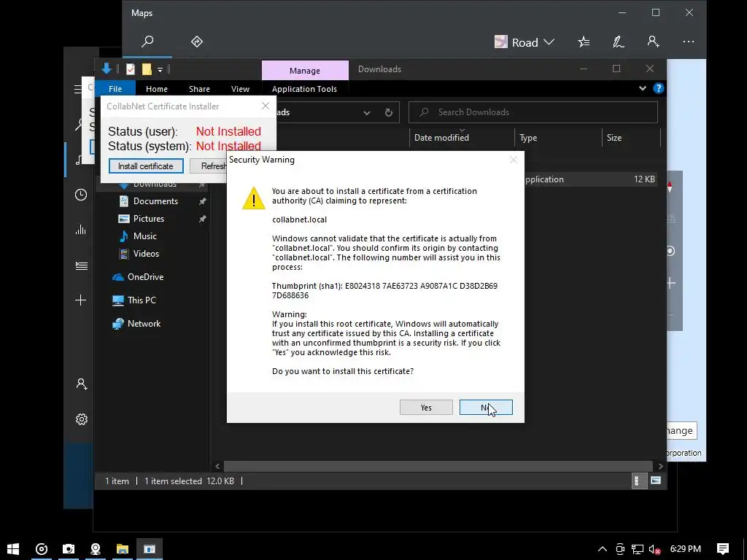Click Yes to install the certificate
The width and height of the screenshot is (747, 560).
426,407
